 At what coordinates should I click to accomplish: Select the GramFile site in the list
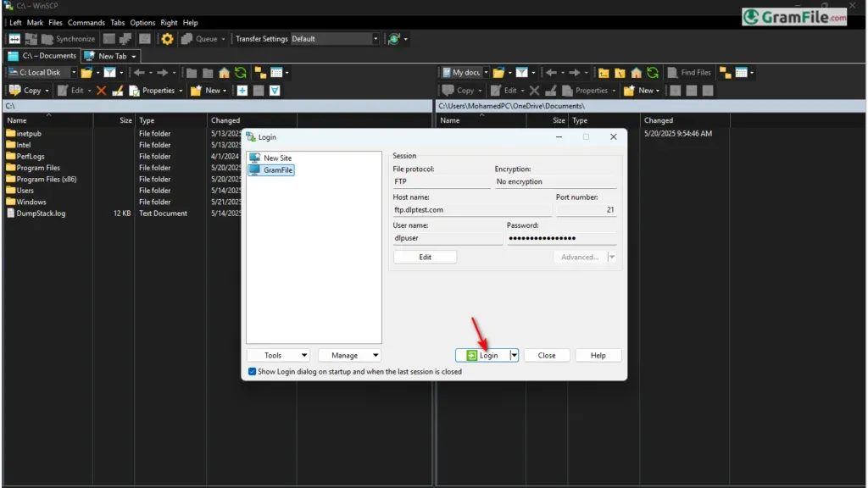click(271, 169)
